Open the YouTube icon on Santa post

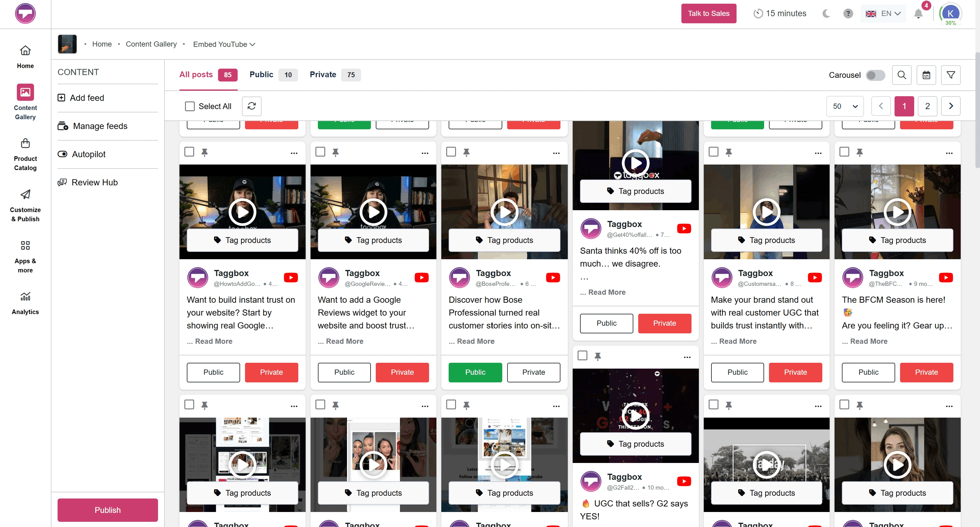(x=684, y=229)
